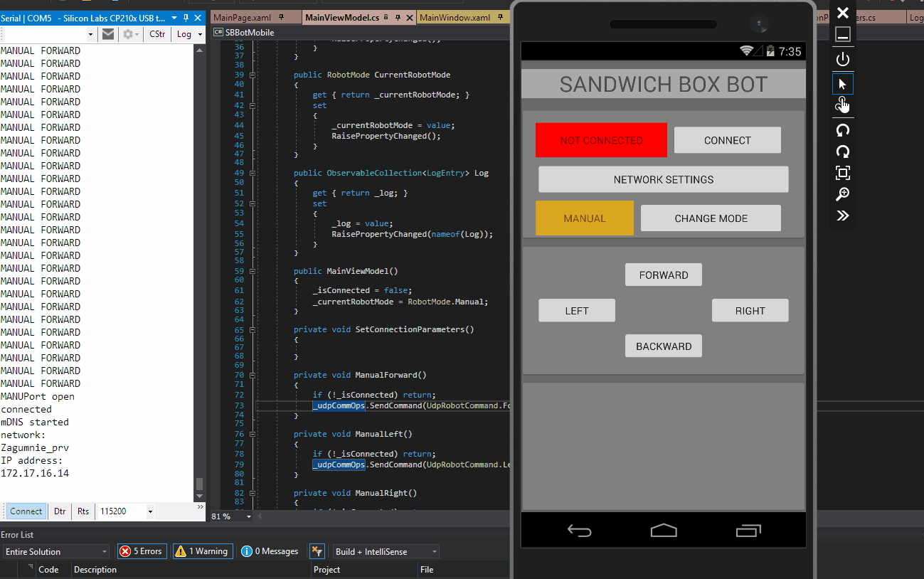Click the envelope icon in serial panel
Image resolution: width=924 pixels, height=579 pixels.
point(107,34)
